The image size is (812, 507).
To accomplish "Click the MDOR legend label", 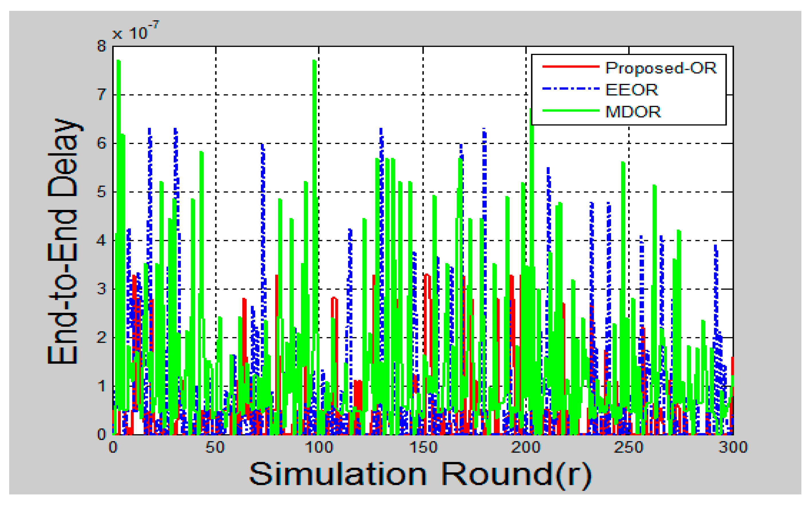I will [x=633, y=112].
